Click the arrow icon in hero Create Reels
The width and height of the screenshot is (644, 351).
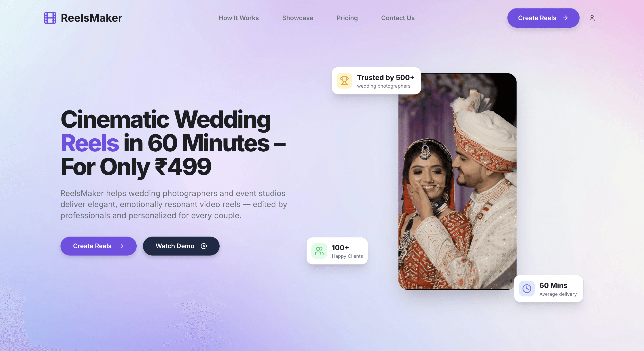[x=121, y=246]
